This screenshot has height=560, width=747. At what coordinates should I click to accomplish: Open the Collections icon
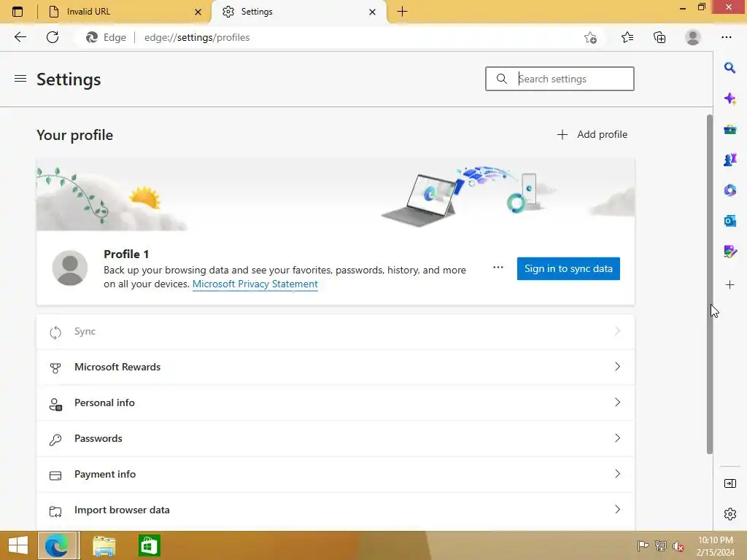click(x=659, y=37)
